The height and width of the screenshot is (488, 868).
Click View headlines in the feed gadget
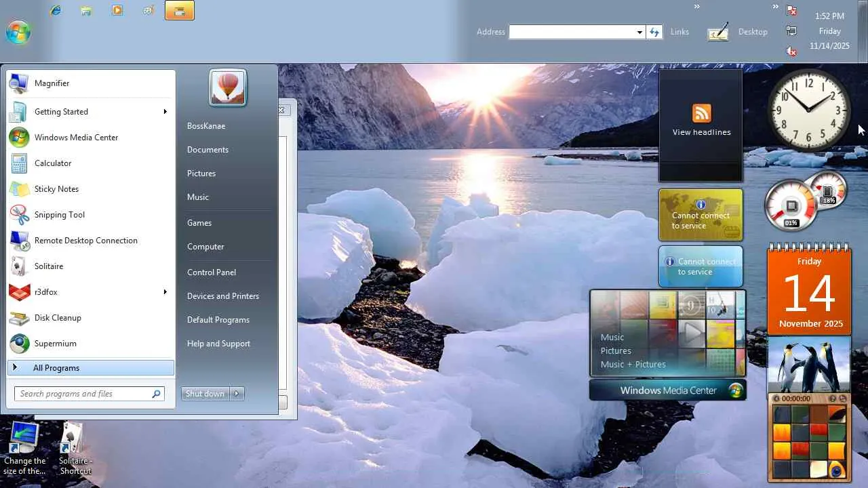701,132
